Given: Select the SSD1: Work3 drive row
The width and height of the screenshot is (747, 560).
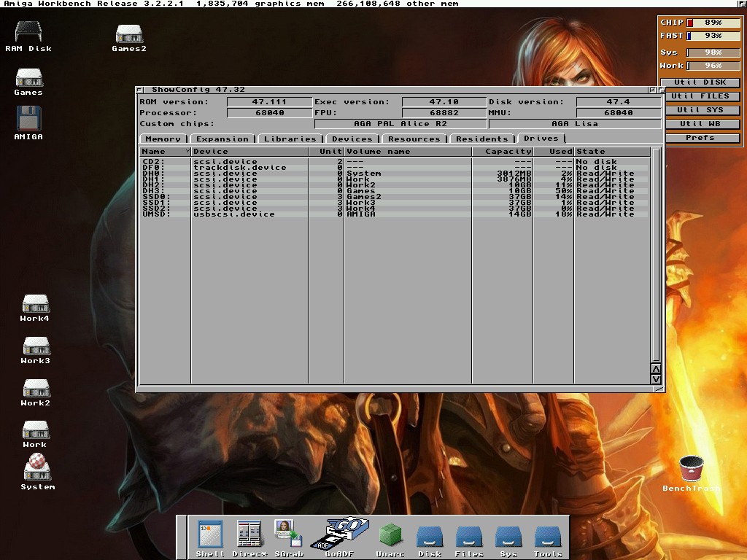Looking at the screenshot, I should pos(395,203).
